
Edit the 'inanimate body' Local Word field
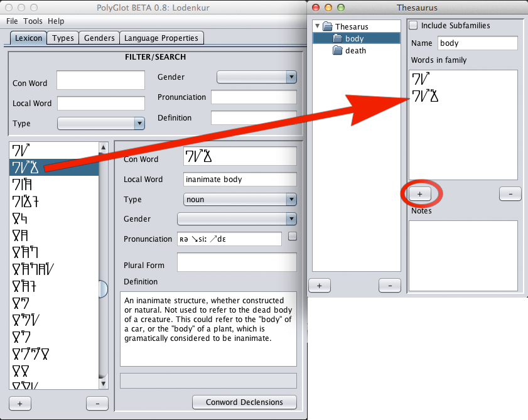coord(240,179)
